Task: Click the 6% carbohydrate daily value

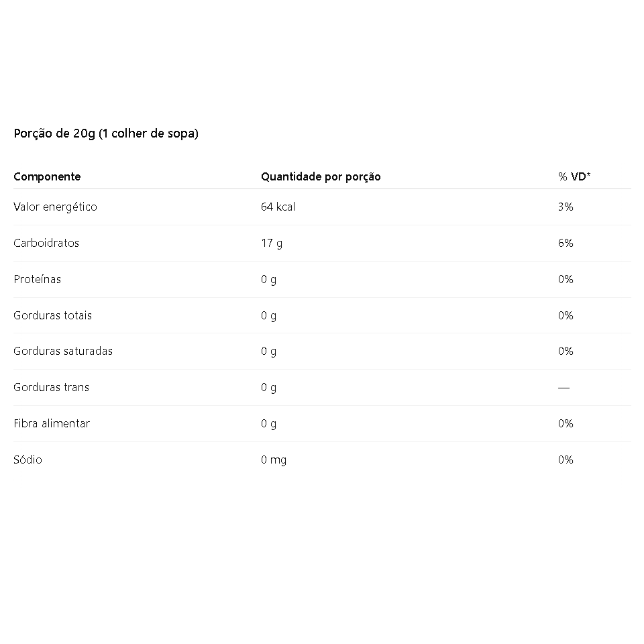Action: [566, 243]
